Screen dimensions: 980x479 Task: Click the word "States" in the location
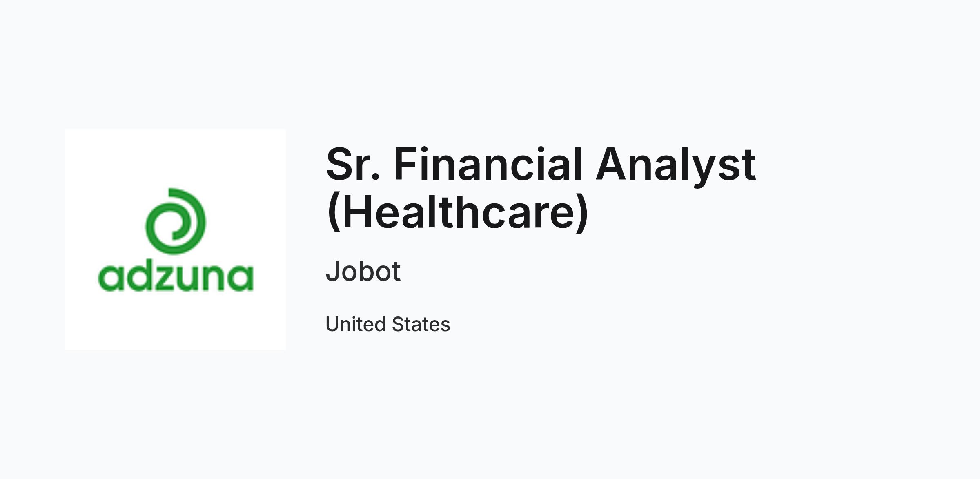(x=421, y=324)
